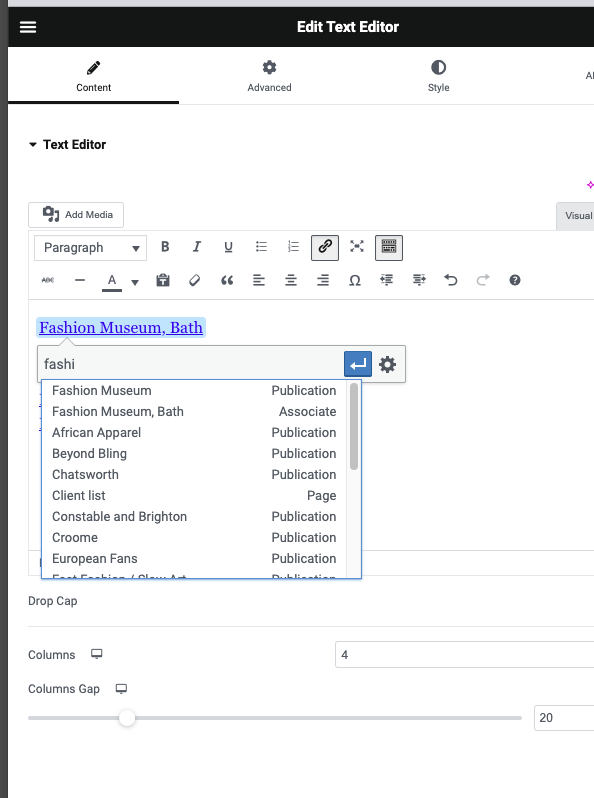Increase the indent
Screen dimensions: 594x798
pos(419,280)
